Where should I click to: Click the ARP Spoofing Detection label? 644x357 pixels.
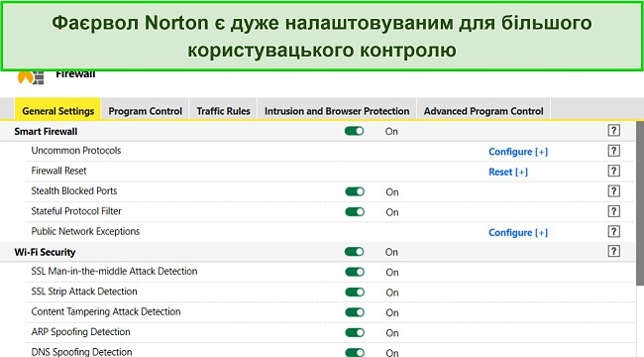(x=80, y=332)
